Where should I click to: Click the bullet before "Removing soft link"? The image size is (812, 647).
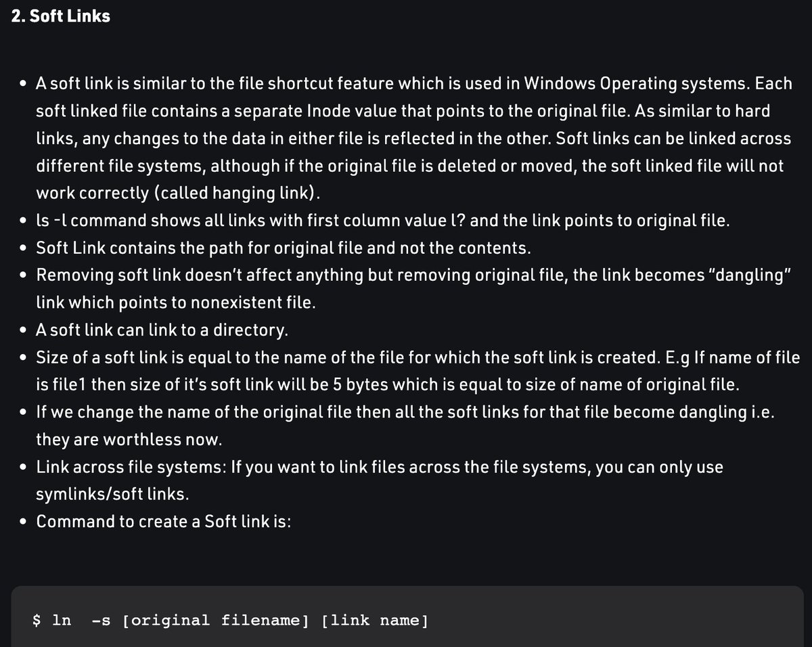[x=23, y=275]
